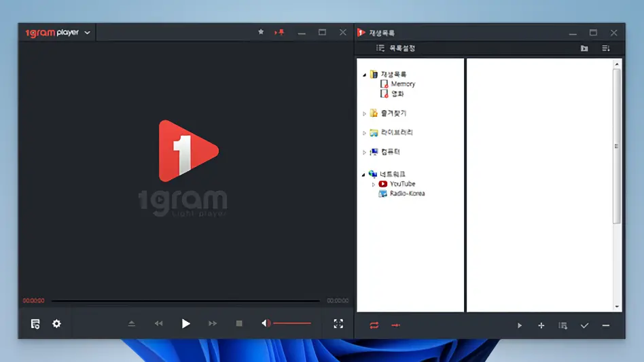
Task: Toggle the red always-on-top pin icon
Action: [x=279, y=32]
